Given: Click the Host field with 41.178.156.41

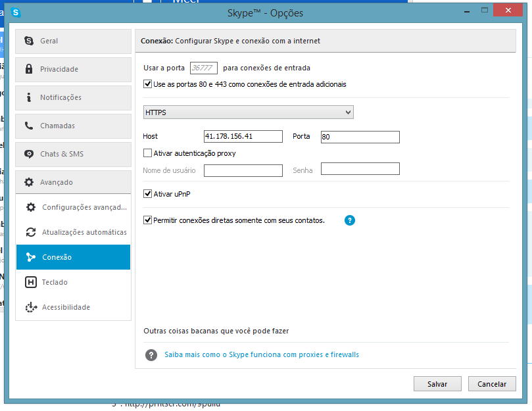Looking at the screenshot, I should 243,136.
